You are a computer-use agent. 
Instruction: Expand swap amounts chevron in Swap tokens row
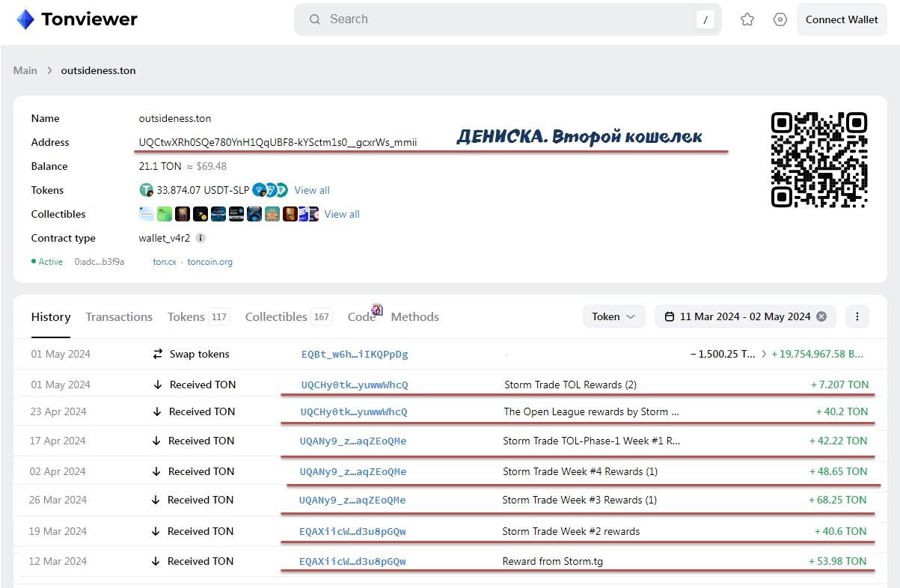pyautogui.click(x=764, y=354)
